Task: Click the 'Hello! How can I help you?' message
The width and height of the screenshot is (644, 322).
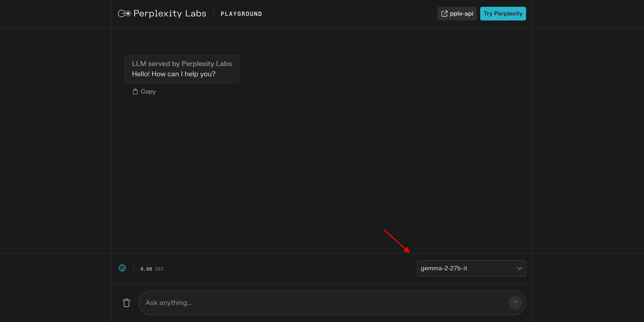Action: (x=174, y=74)
